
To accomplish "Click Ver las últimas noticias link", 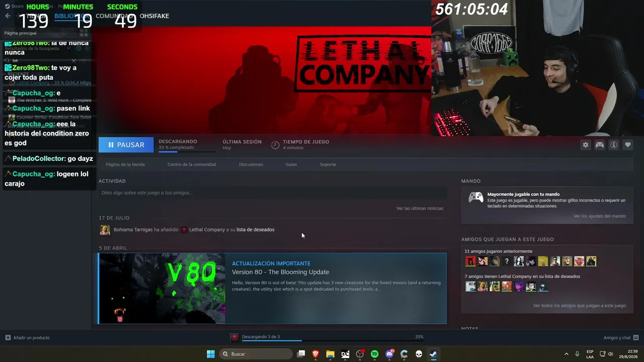I will 420,208.
